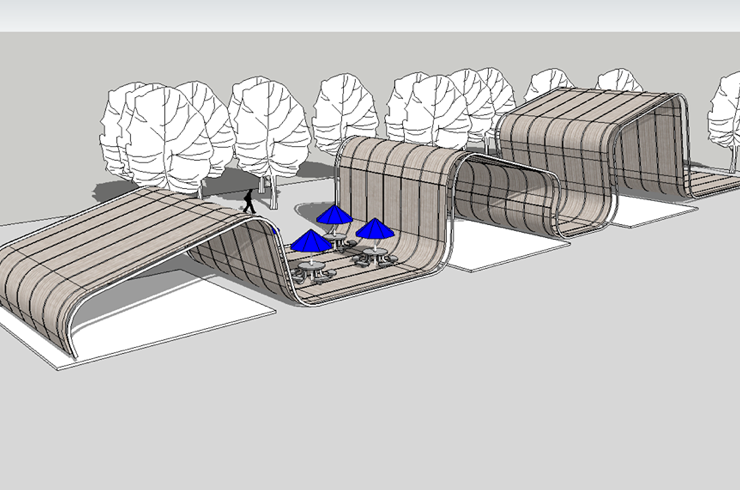Select the picnic table under the right umbrella
Screen dimensions: 740x490
click(x=374, y=256)
